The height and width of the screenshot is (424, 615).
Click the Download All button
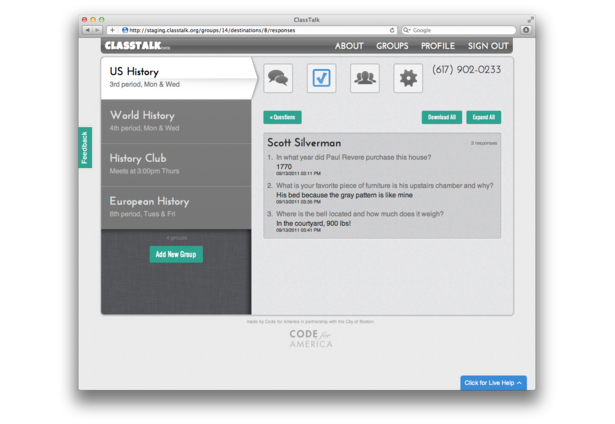pos(442,117)
